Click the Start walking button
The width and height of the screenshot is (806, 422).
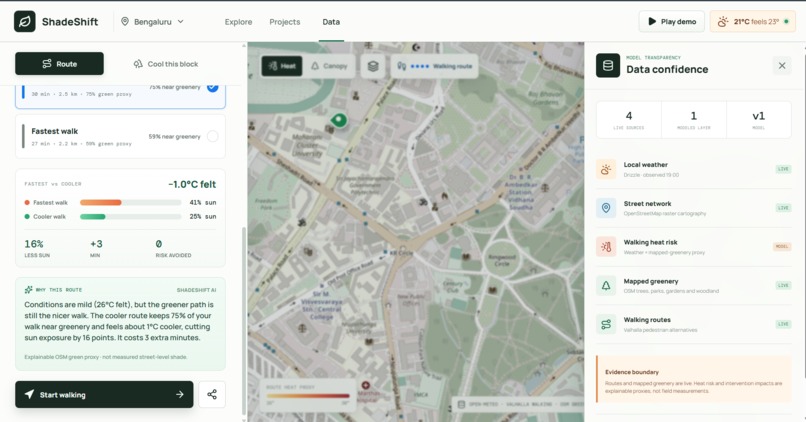tap(104, 394)
